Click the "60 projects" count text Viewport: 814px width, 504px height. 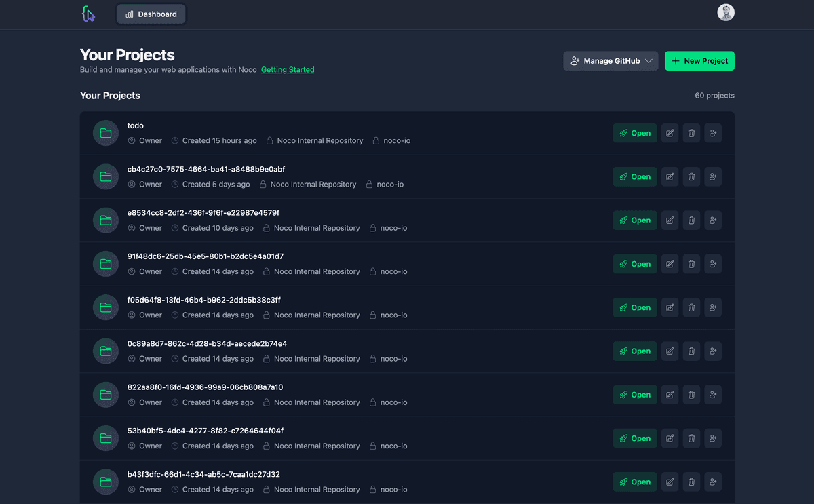tap(714, 96)
